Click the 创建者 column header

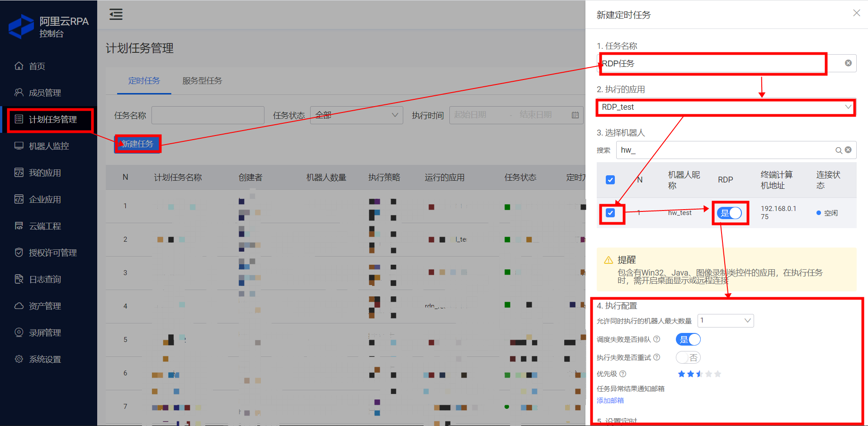click(250, 178)
